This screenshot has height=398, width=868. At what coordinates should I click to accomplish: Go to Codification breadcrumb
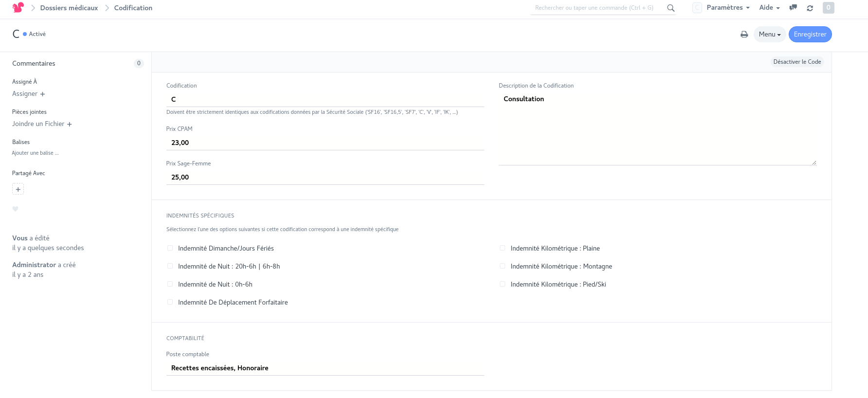[x=133, y=8]
